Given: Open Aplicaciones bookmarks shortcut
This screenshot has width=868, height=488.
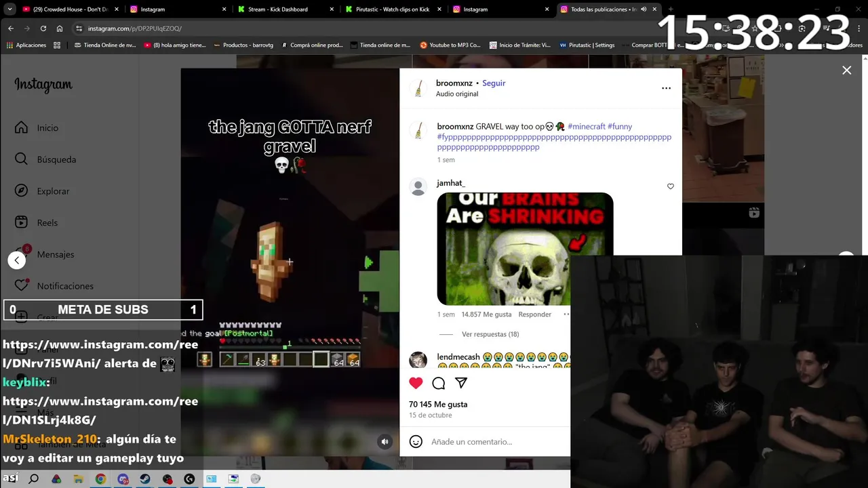Looking at the screenshot, I should tap(26, 45).
